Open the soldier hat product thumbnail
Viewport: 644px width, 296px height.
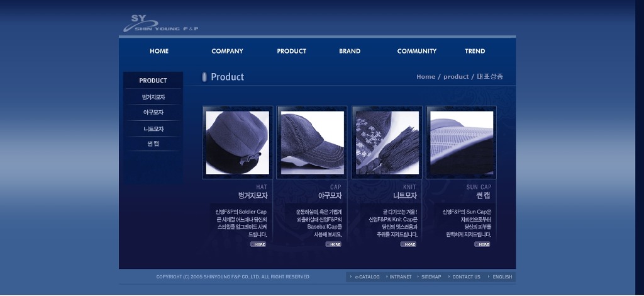[x=237, y=142]
